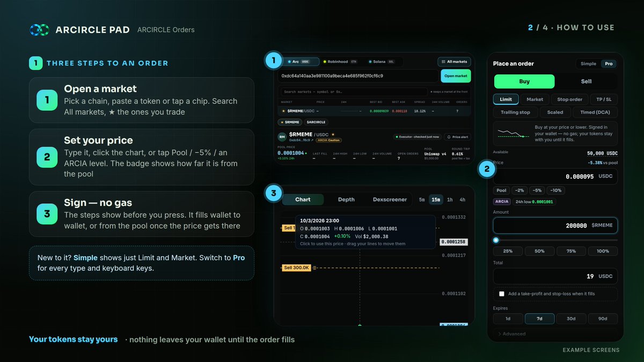Select the Market order type

[535, 99]
